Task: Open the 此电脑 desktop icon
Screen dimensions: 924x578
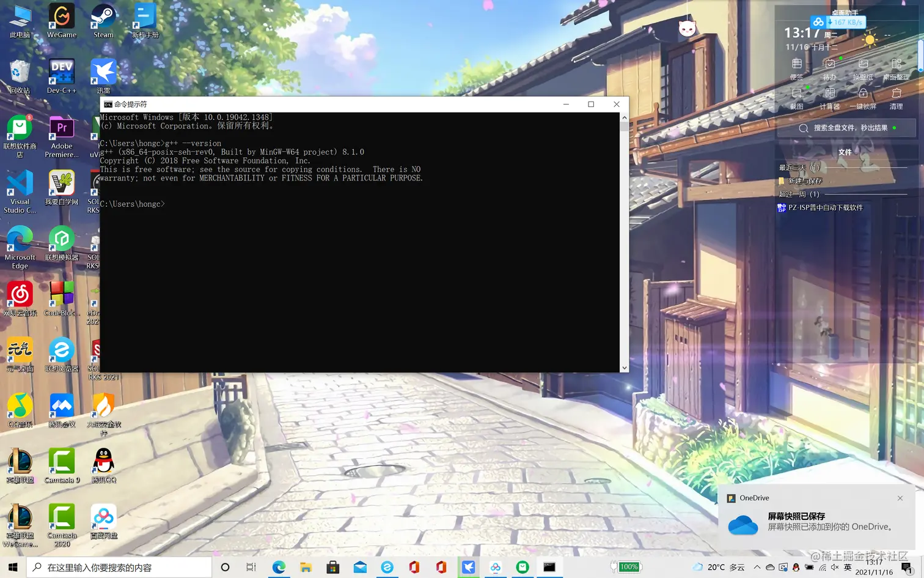Action: [x=20, y=21]
